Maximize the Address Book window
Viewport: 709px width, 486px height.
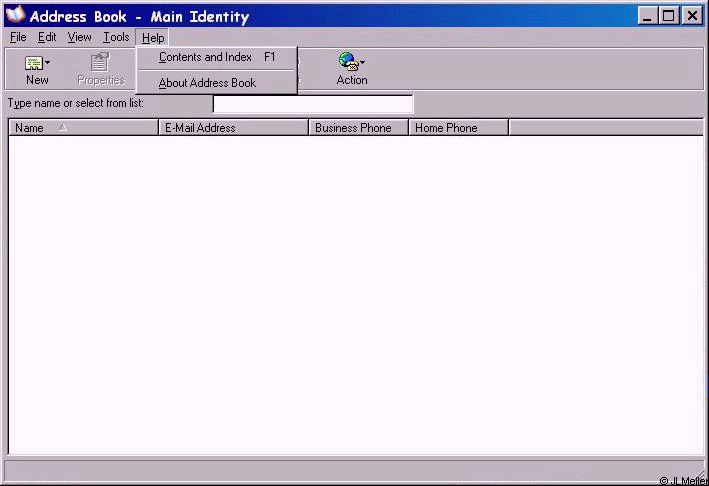pyautogui.click(x=669, y=16)
